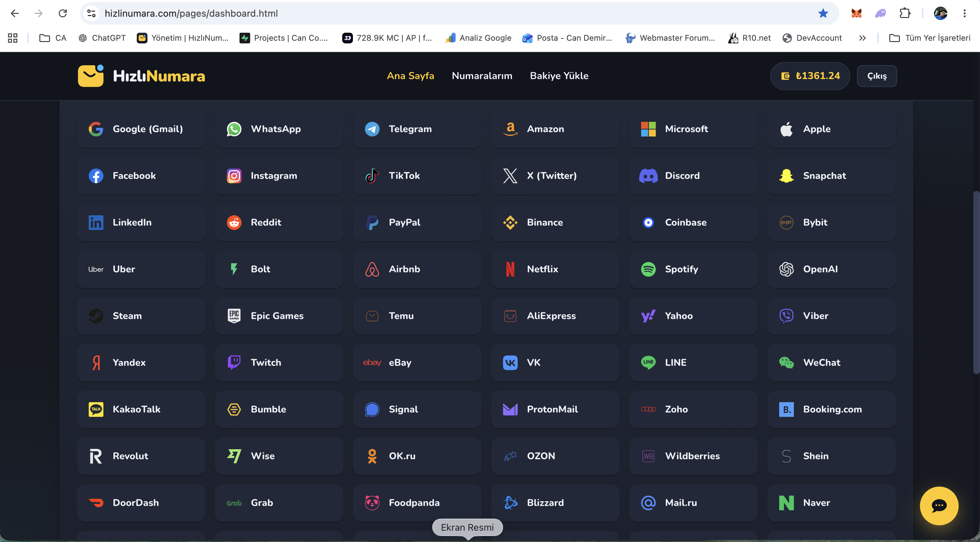980x542 pixels.
Task: Select the Revolut service card
Action: 141,456
